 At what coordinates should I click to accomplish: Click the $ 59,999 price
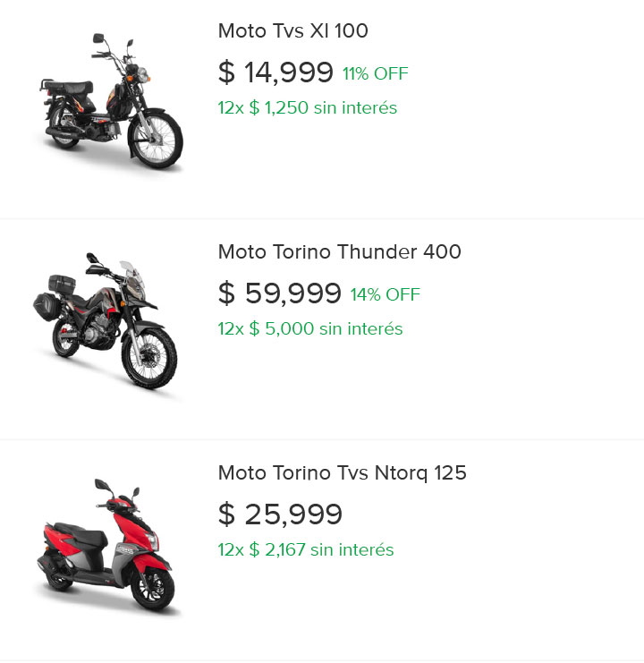[279, 293]
